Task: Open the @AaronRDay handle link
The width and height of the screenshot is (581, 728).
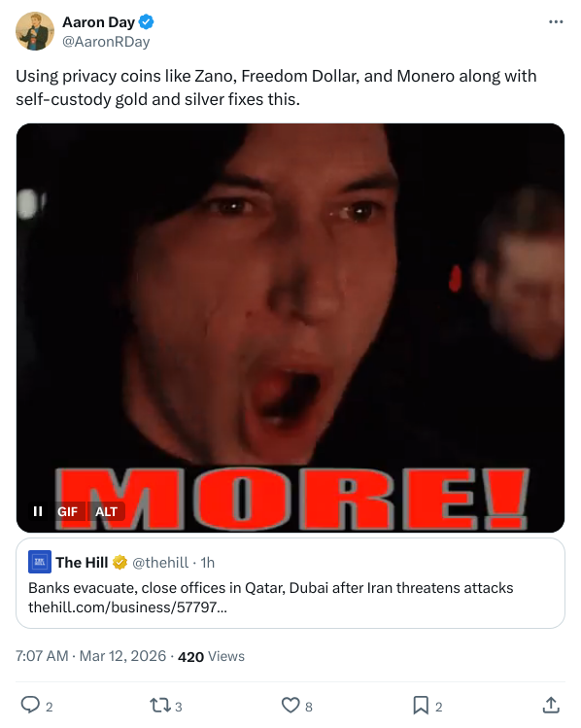Action: [106, 42]
